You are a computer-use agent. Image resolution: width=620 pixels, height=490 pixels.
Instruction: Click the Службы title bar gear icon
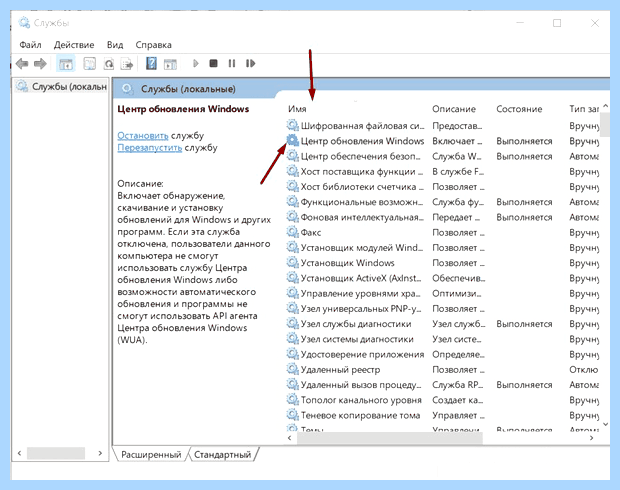click(x=24, y=23)
